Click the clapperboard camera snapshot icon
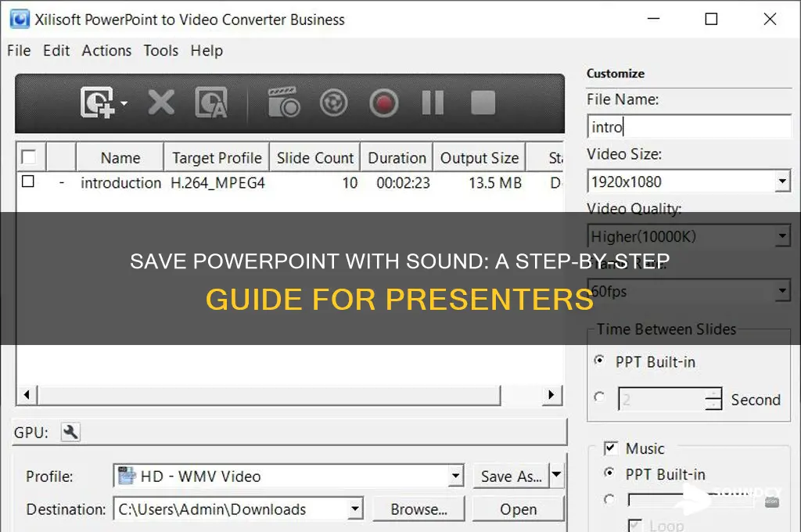This screenshot has height=532, width=801. coord(283,102)
